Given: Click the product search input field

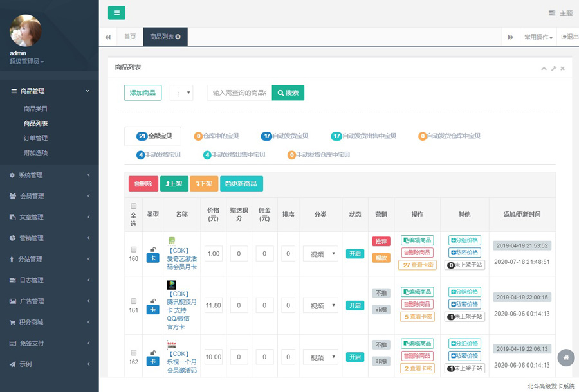Looking at the screenshot, I should click(239, 93).
